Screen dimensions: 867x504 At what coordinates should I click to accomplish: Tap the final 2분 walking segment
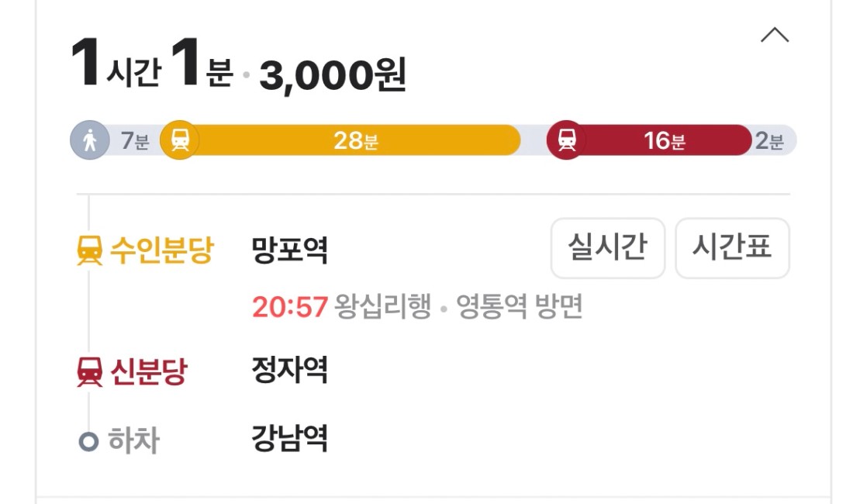[770, 141]
